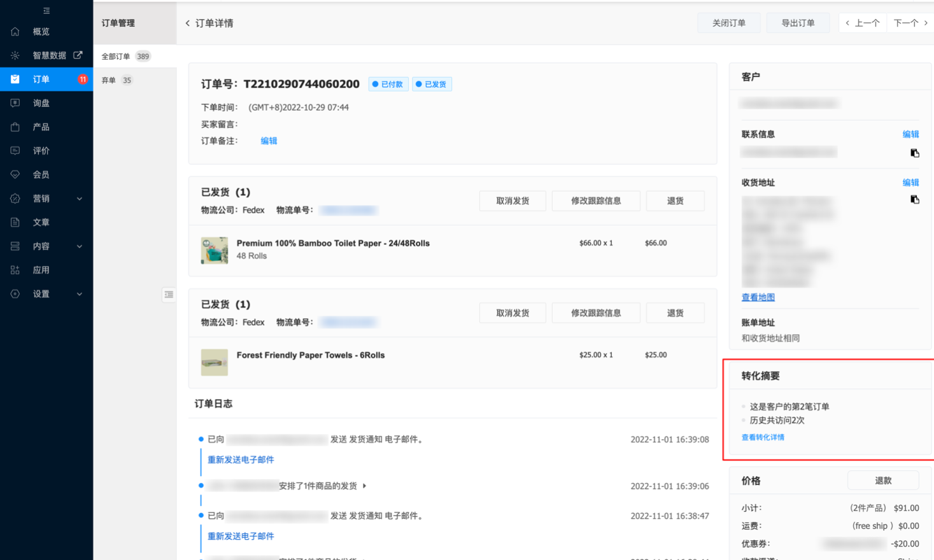The image size is (934, 560).
Task: Open the 弃单 abandoned orders tab
Action: point(109,80)
